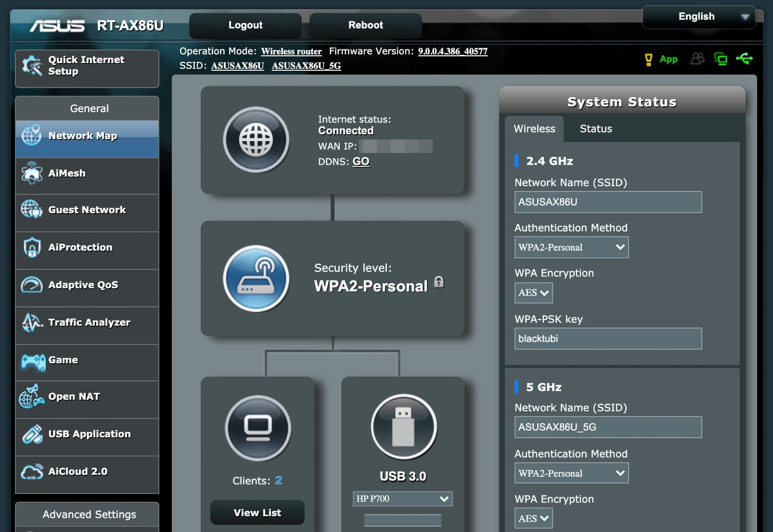Click the yellow notification alert icon
Viewport: 773px width, 532px height.
click(648, 59)
